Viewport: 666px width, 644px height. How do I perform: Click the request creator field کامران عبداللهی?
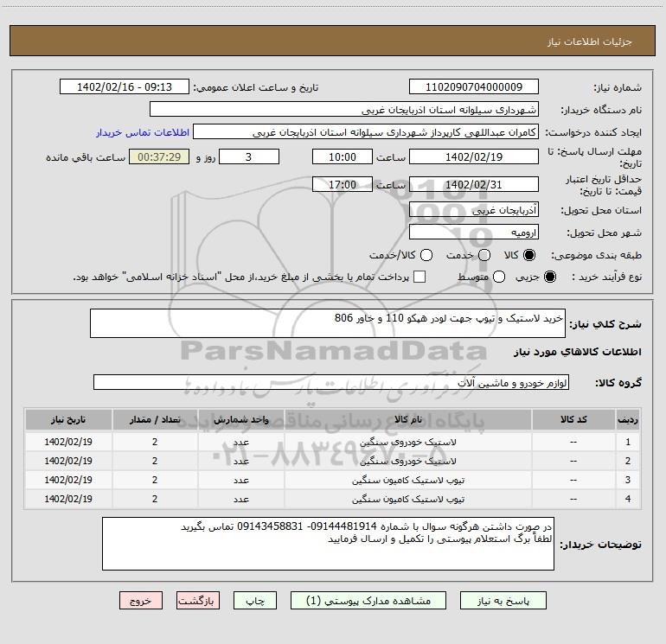coord(366,132)
